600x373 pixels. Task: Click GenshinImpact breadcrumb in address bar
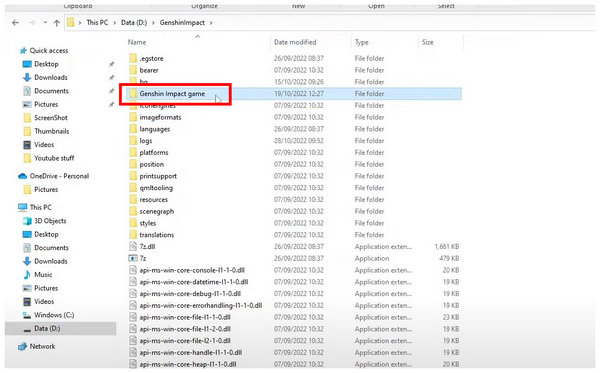coord(182,23)
